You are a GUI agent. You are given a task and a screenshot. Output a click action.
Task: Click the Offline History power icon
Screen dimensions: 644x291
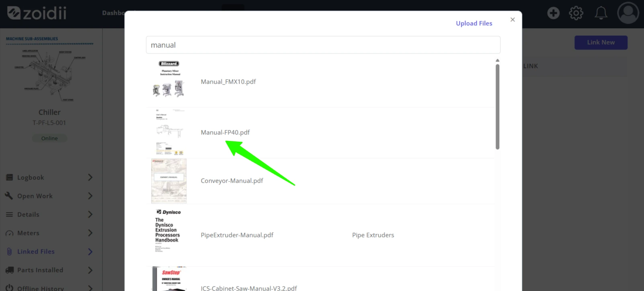pos(9,288)
